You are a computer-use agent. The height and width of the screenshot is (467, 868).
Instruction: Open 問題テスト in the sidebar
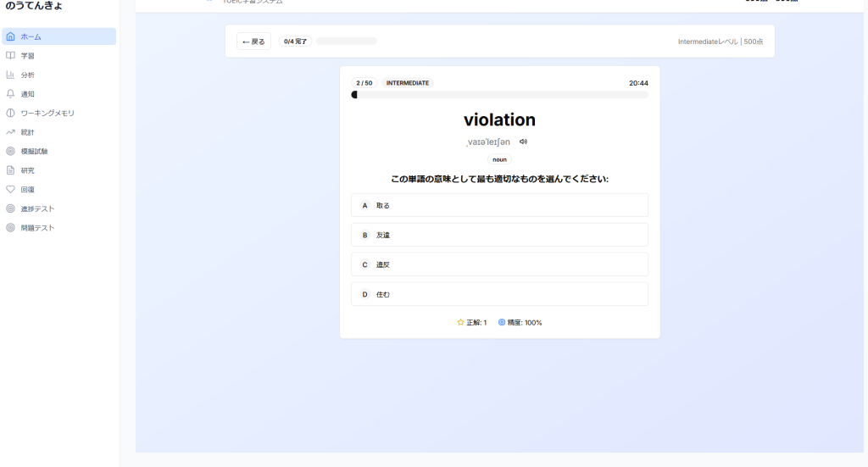click(x=37, y=227)
